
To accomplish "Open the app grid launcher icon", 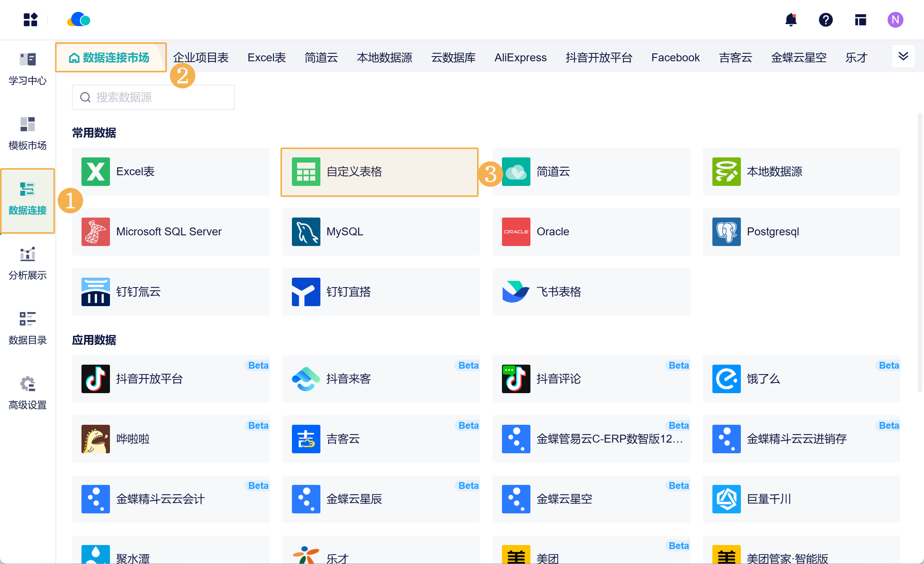I will pos(30,20).
